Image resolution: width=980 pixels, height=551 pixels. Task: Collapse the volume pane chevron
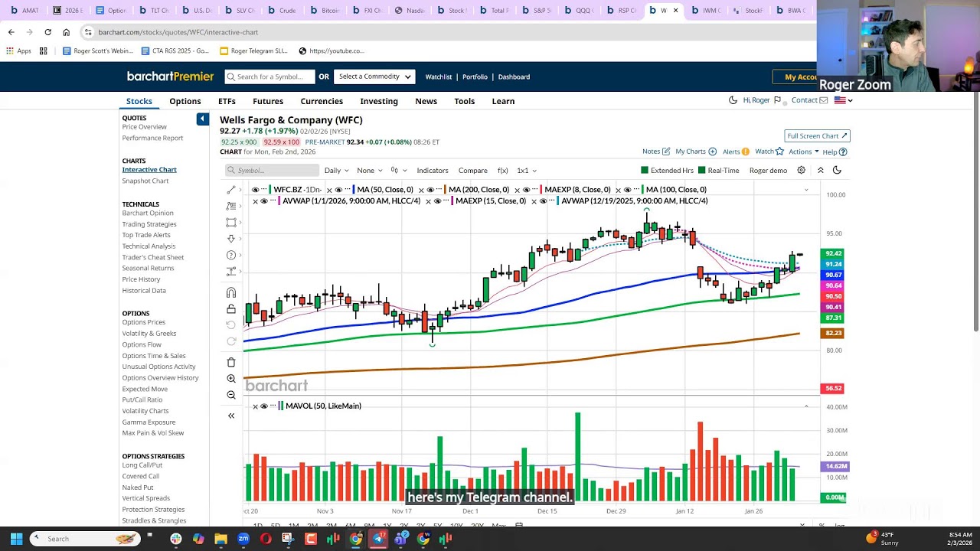coord(806,406)
